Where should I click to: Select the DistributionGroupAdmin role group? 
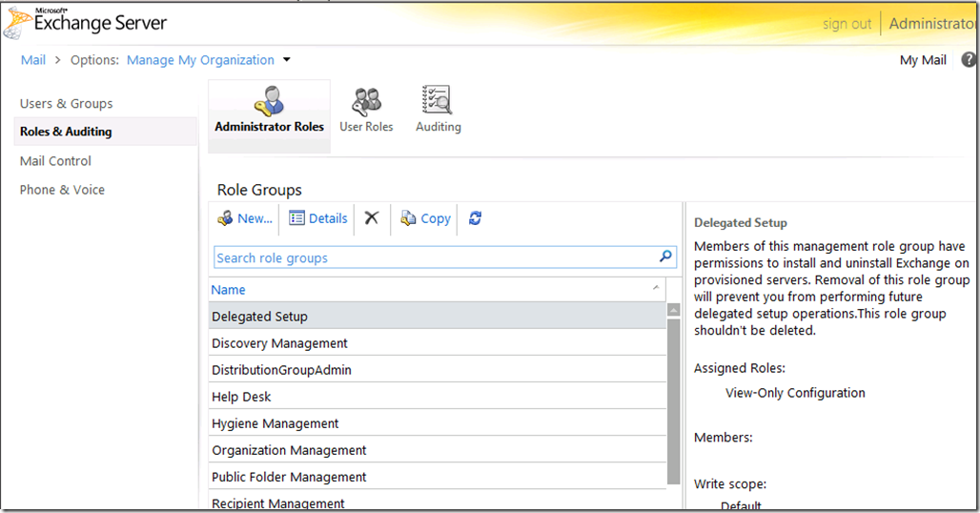[438, 370]
